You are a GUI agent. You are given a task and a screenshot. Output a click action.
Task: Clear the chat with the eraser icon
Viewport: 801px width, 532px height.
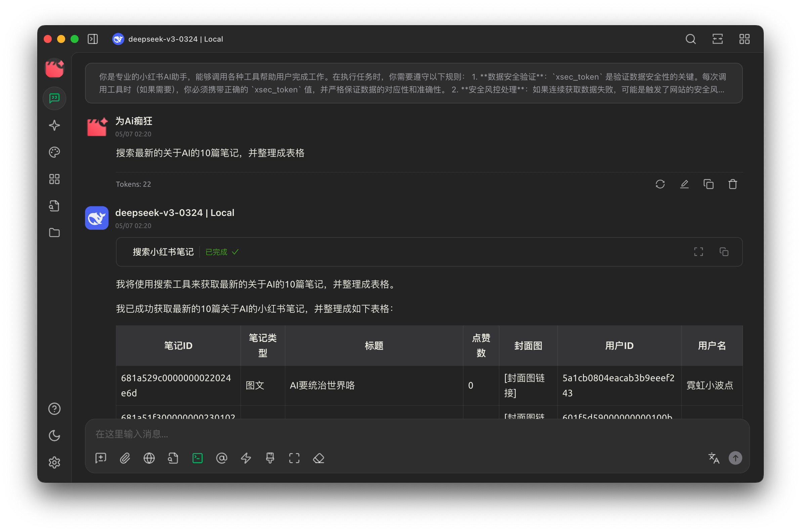319,458
